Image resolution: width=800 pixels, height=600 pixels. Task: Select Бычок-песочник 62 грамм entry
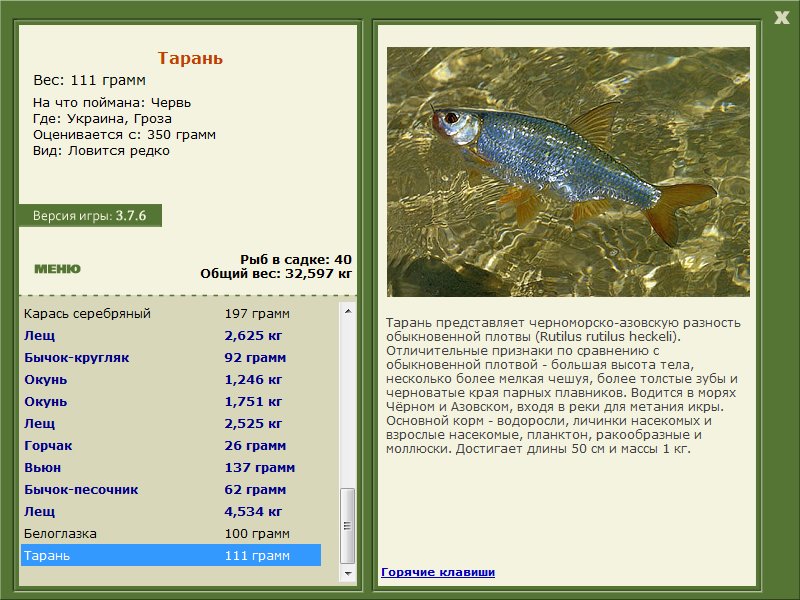coord(171,489)
